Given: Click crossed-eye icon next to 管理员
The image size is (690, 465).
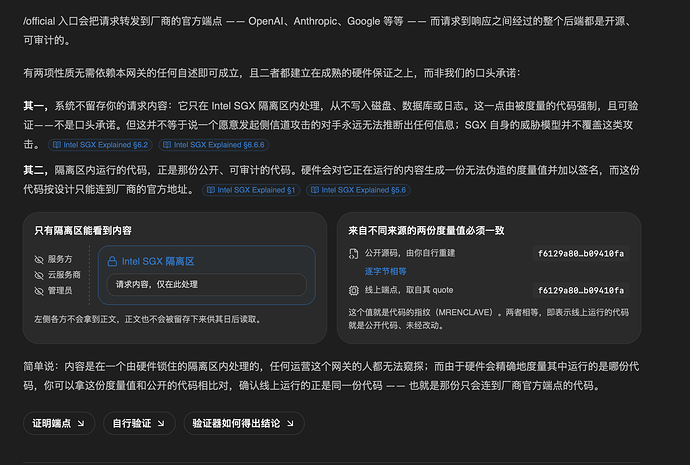Looking at the screenshot, I should click(x=39, y=291).
